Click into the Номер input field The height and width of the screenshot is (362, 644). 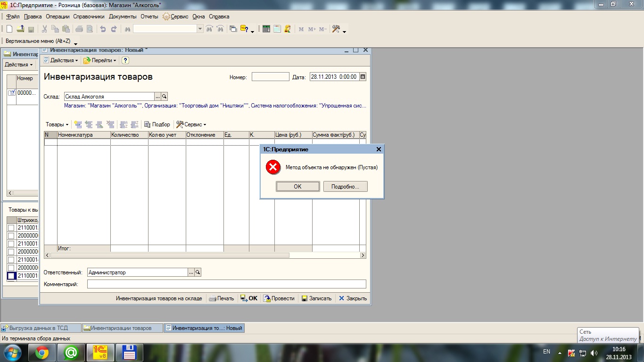coord(271,76)
